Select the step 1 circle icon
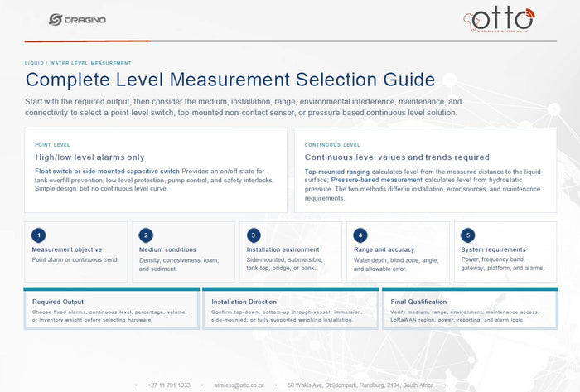Screen dimensions: 580x392 click(38, 235)
